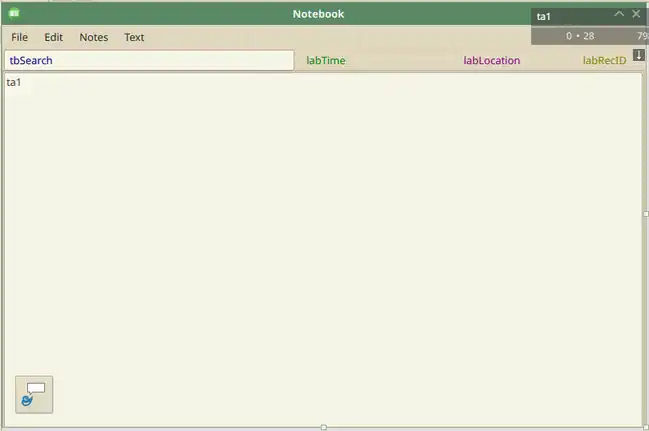
Task: Open the File menu
Action: [x=19, y=37]
